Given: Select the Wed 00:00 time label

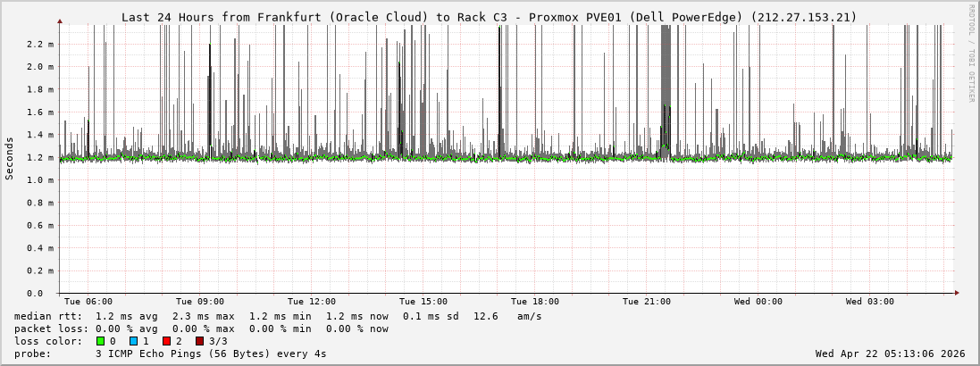Looking at the screenshot, I should (758, 302).
